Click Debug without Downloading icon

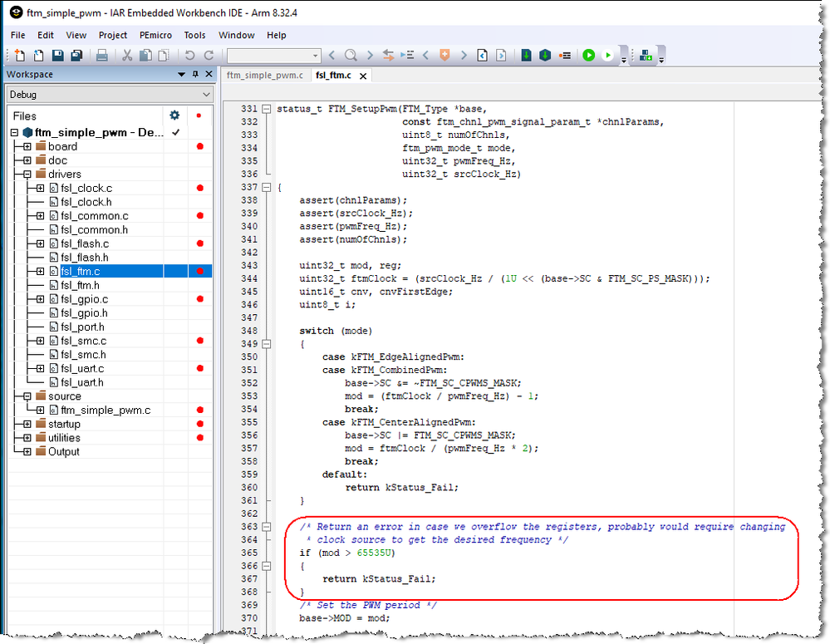coord(607,55)
